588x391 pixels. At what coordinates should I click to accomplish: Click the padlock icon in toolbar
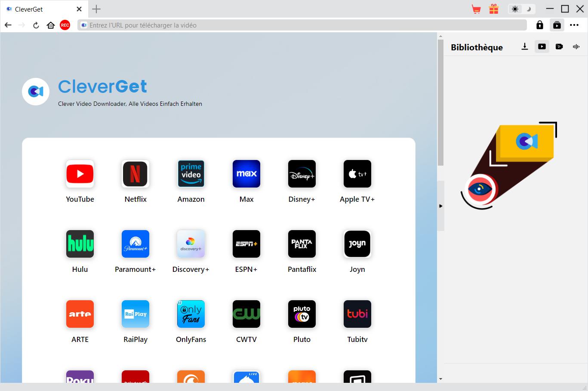[x=539, y=25]
